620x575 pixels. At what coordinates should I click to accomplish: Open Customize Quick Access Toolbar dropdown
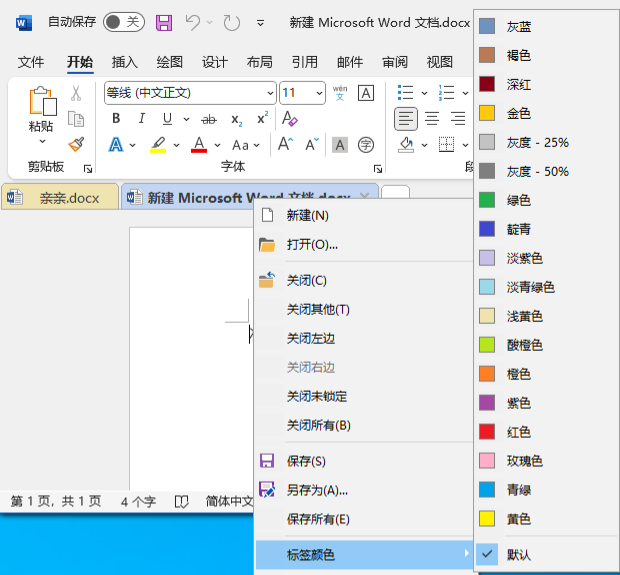click(260, 23)
